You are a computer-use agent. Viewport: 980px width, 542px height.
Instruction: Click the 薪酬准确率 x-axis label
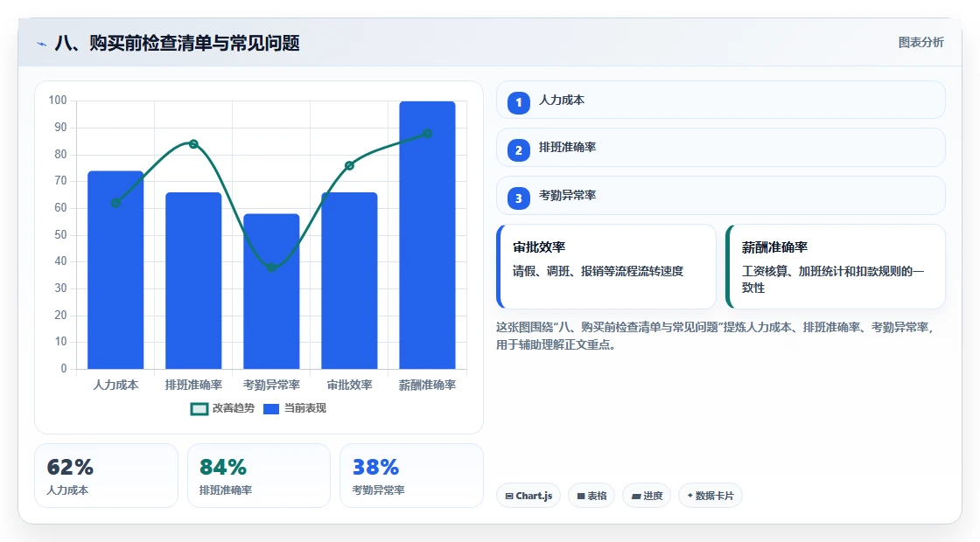[428, 386]
